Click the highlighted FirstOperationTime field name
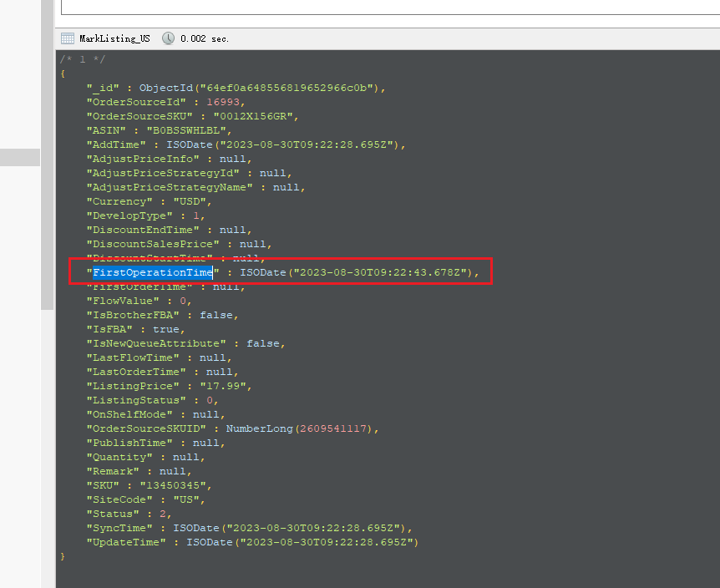The height and width of the screenshot is (588, 720). pos(153,272)
